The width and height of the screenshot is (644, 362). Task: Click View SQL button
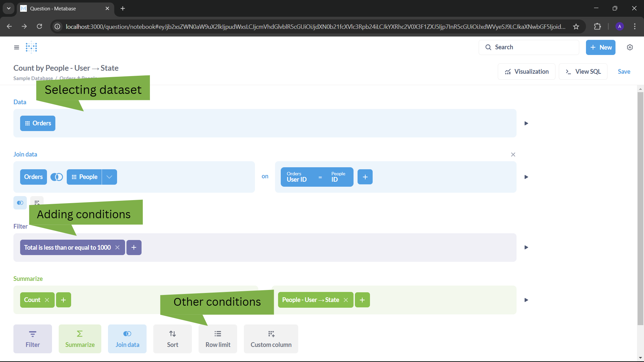583,71
